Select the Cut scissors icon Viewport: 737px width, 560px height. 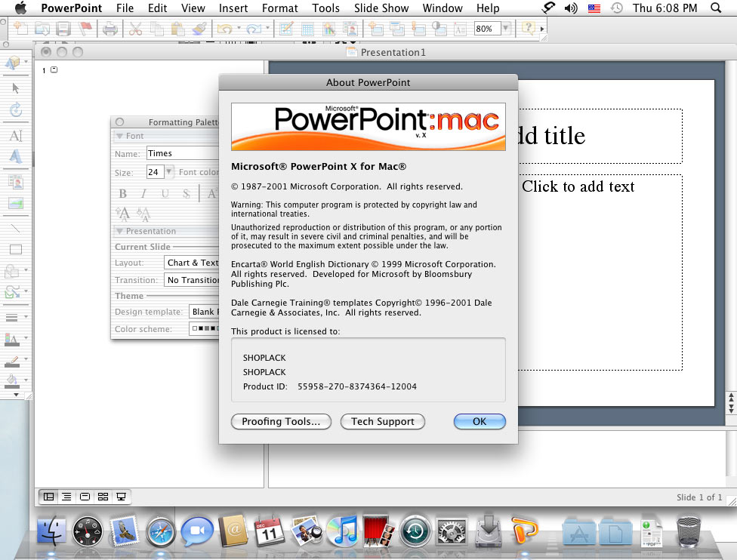(136, 29)
